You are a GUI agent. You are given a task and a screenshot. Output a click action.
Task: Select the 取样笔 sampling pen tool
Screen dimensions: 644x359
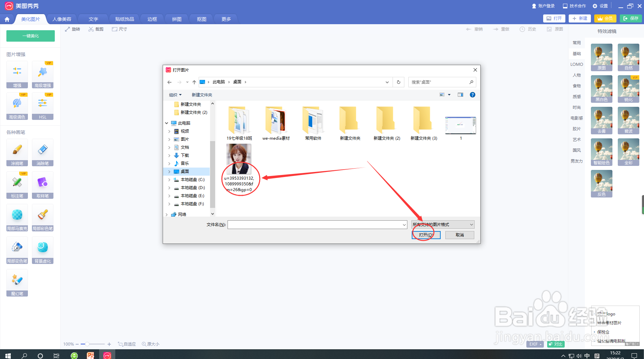(x=42, y=185)
